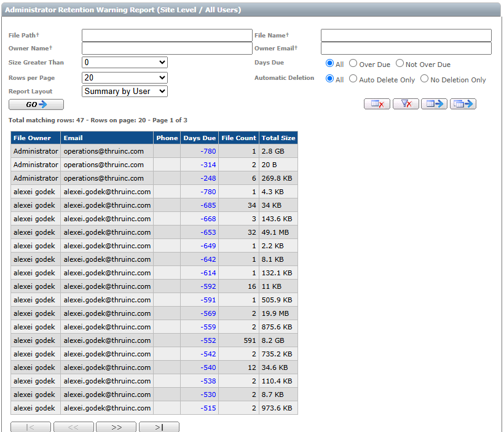Image resolution: width=504 pixels, height=432 pixels.
Task: Click the clear filter funnel icon
Action: 406,104
